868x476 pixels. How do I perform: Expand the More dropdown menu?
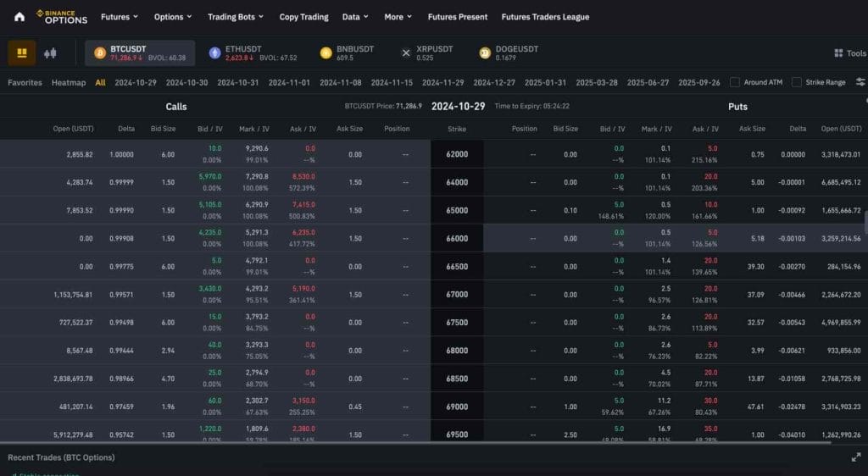398,17
